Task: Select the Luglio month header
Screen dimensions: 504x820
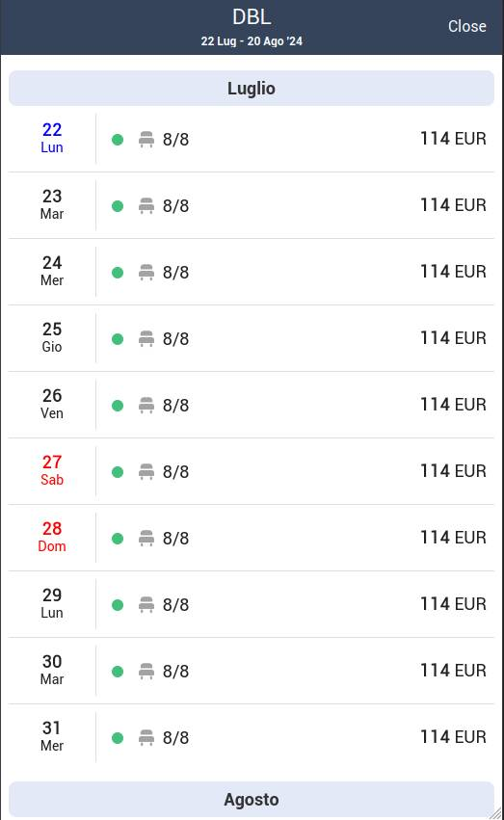Action: click(252, 89)
